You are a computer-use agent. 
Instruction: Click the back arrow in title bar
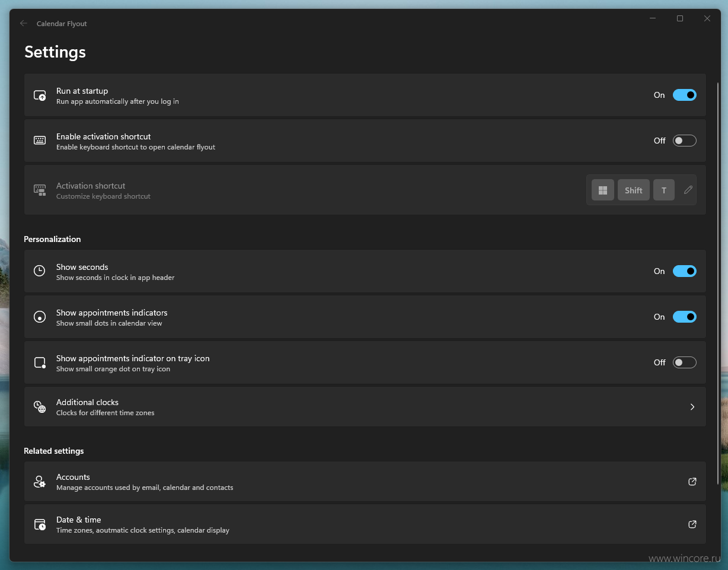click(24, 23)
